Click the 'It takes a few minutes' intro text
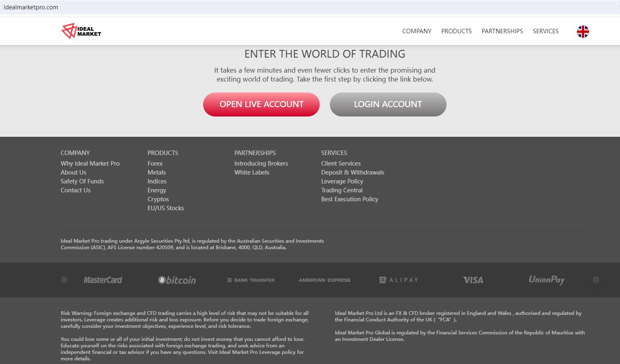 click(325, 75)
